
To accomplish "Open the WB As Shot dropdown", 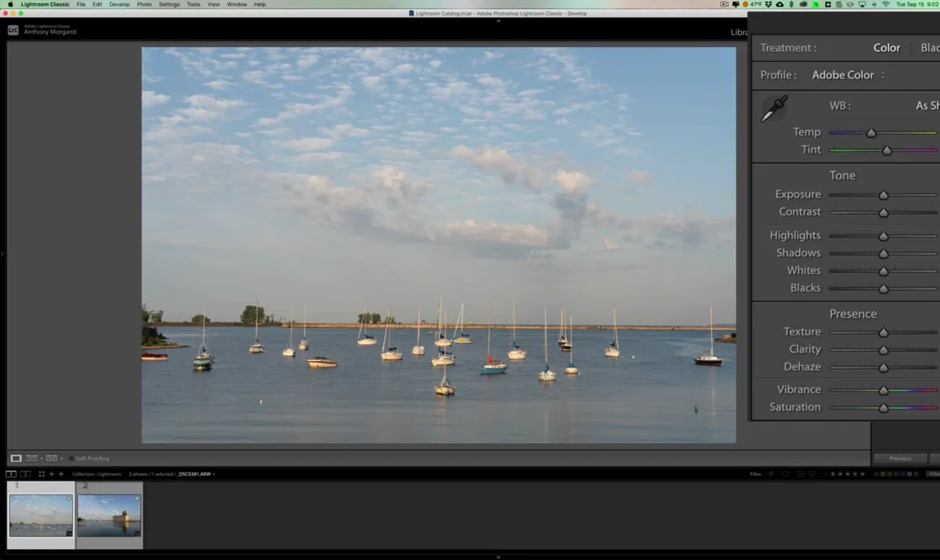I will pos(927,105).
